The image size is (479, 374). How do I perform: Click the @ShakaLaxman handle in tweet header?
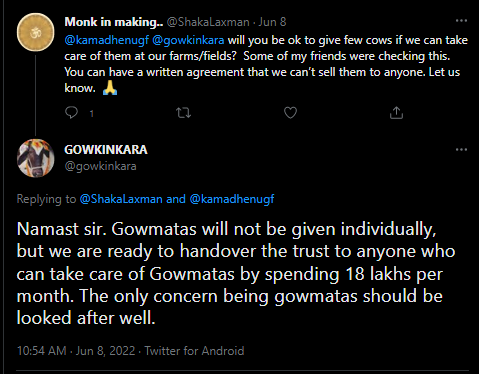tap(208, 22)
